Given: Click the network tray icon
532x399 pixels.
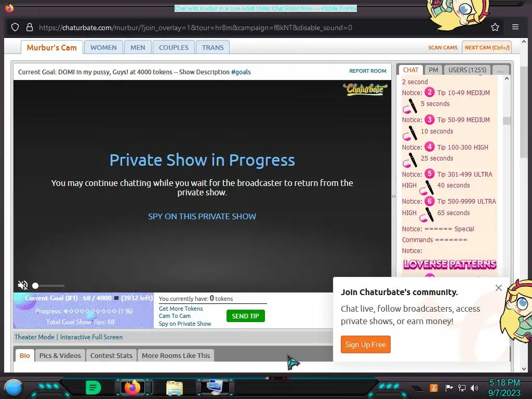Looking at the screenshot, I should 462,388.
